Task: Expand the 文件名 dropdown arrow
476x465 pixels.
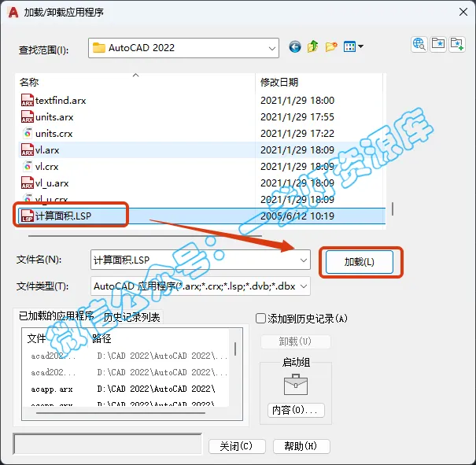Action: pos(303,260)
